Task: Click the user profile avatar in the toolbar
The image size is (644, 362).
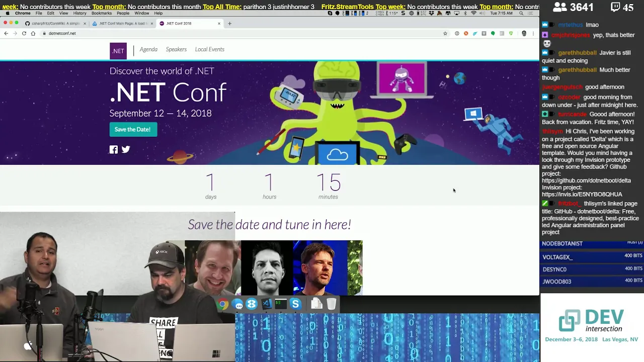Action: (524, 33)
